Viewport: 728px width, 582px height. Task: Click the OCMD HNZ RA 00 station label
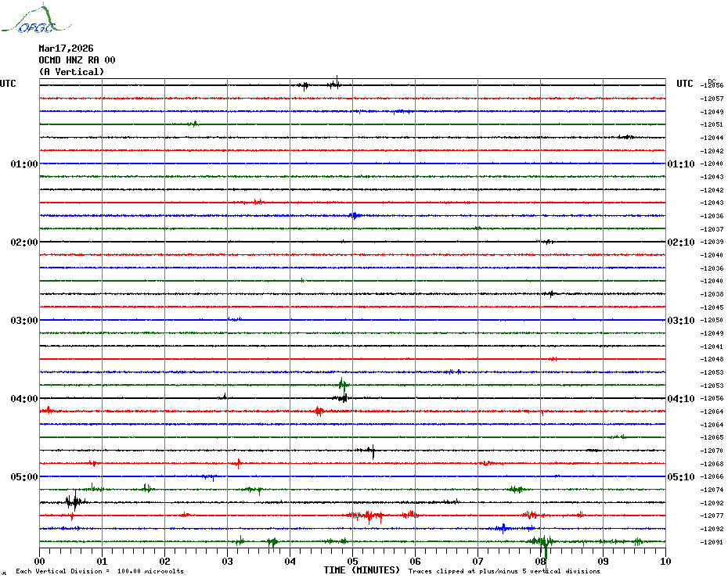[77, 60]
